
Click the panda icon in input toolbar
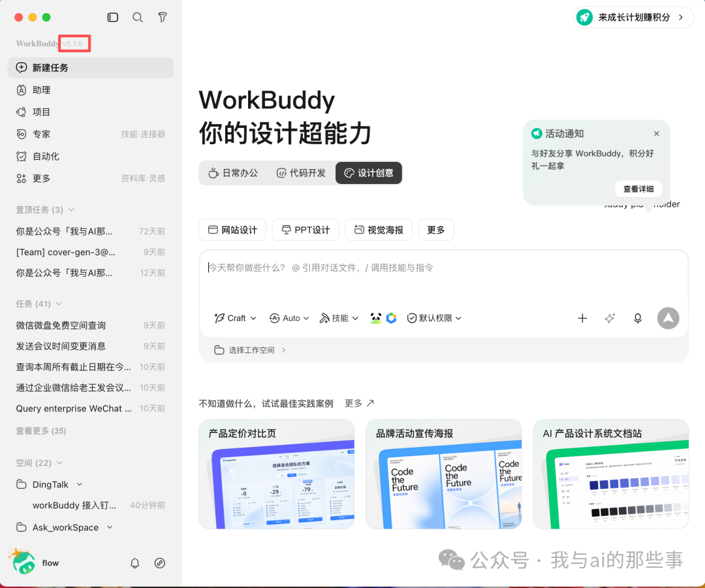376,318
